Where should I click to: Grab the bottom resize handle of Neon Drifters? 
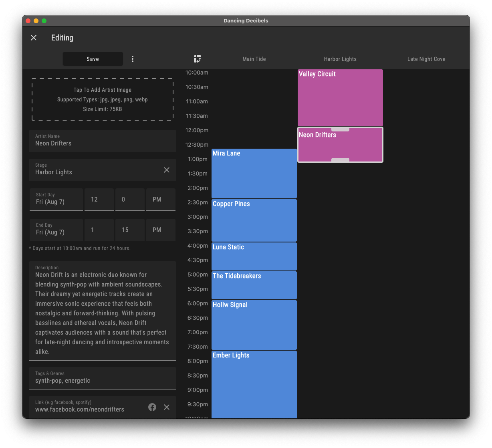(x=340, y=161)
